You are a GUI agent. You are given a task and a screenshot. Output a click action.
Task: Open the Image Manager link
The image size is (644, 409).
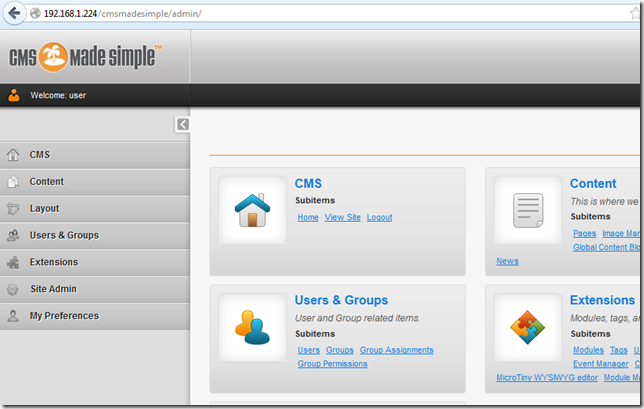pos(621,233)
